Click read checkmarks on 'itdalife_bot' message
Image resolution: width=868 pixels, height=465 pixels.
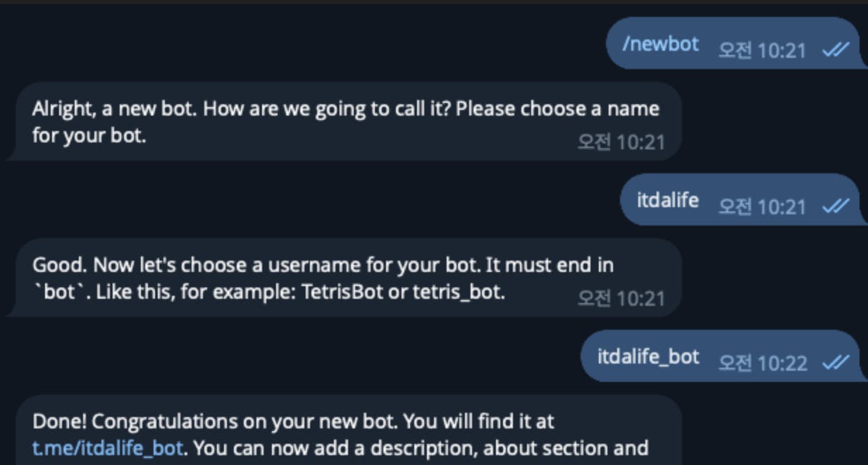tap(835, 362)
